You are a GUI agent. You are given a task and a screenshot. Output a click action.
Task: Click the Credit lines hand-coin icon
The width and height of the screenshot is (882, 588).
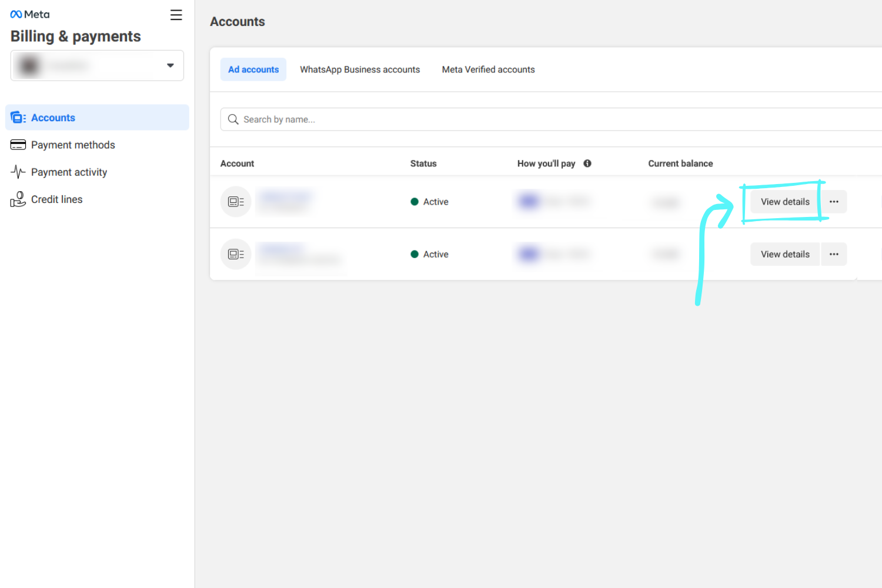tap(18, 199)
